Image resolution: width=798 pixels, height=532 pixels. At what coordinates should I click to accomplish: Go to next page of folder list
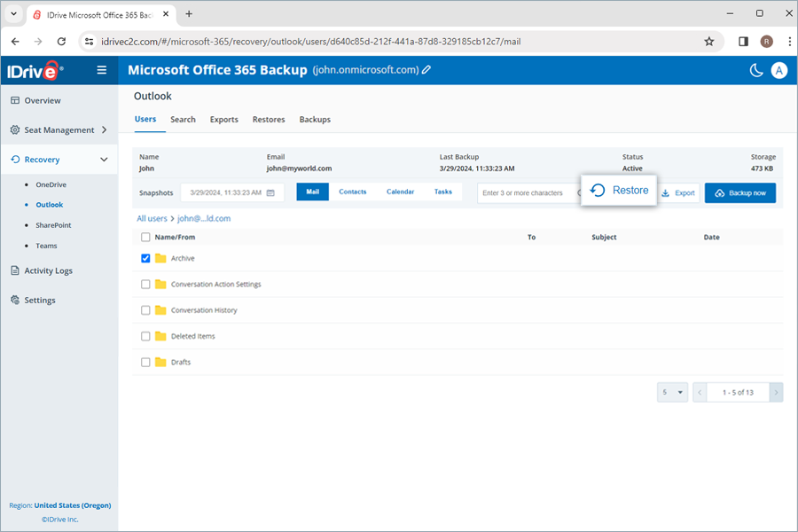tap(776, 392)
